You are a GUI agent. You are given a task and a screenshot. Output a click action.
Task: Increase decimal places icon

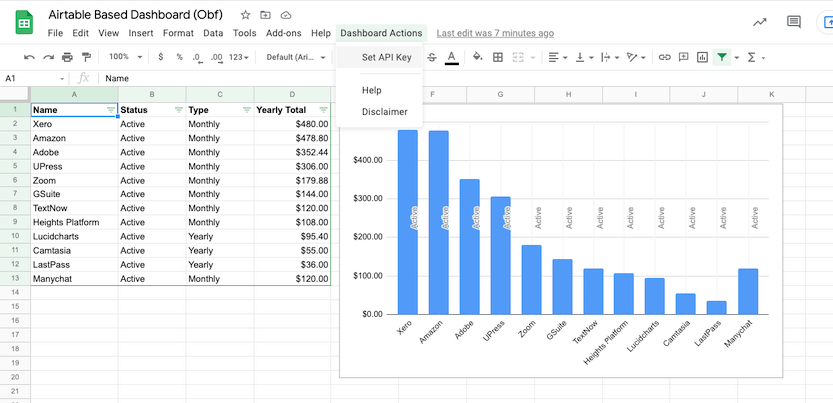coord(216,57)
